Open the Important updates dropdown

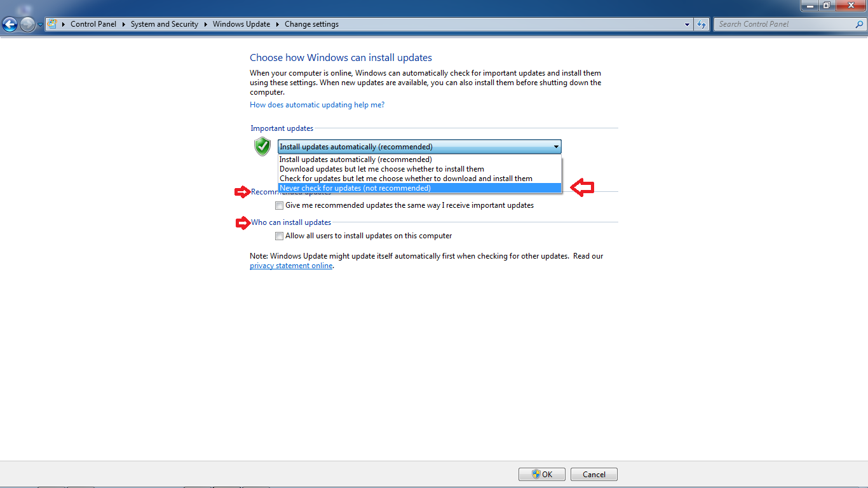click(556, 146)
